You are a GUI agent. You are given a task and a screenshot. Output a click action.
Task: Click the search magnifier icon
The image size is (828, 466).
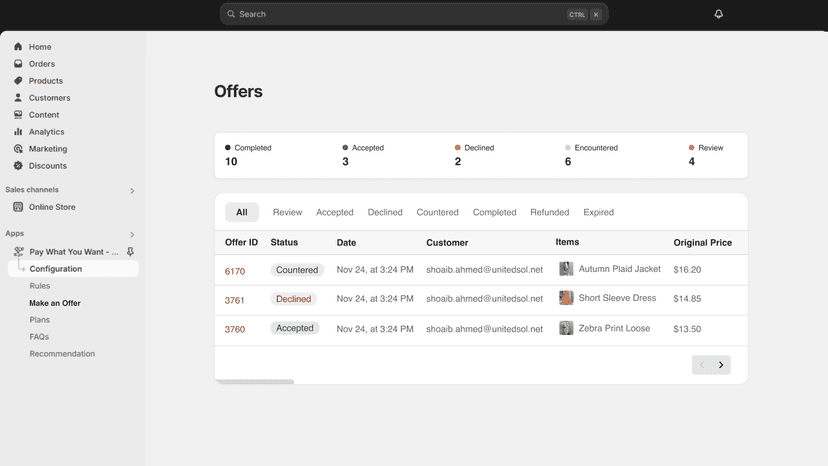(231, 14)
